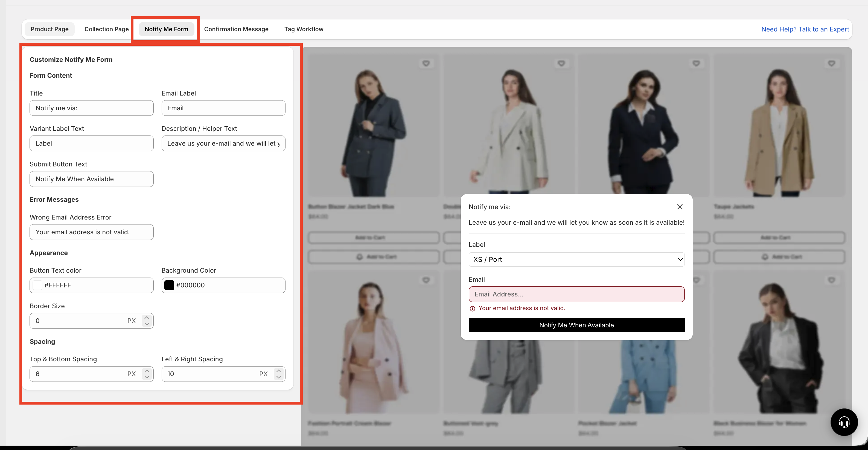Increase Left & Right Spacing value
Viewport: 868px width, 450px height.
pyautogui.click(x=279, y=371)
